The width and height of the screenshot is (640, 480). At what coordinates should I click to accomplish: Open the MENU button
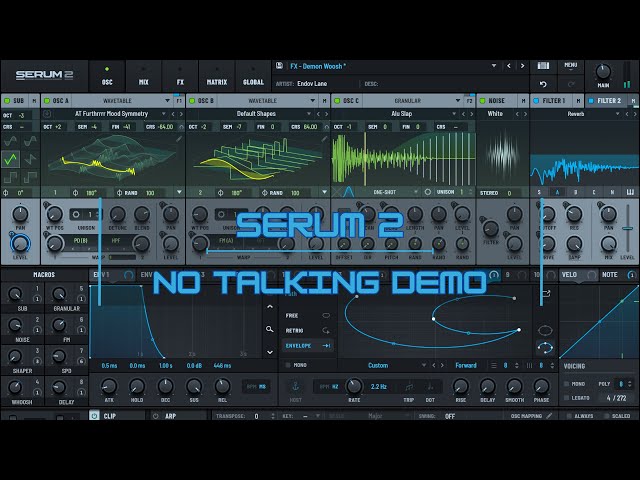pyautogui.click(x=571, y=66)
